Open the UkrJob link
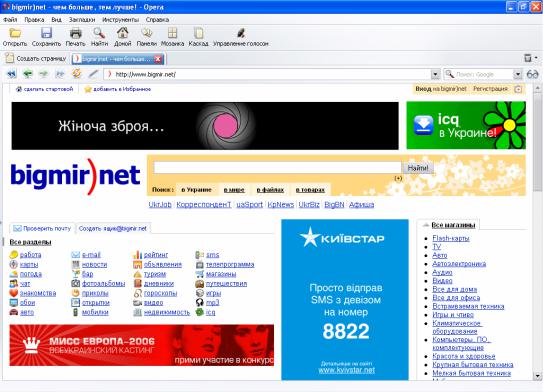The width and height of the screenshot is (543, 392). coord(160,205)
